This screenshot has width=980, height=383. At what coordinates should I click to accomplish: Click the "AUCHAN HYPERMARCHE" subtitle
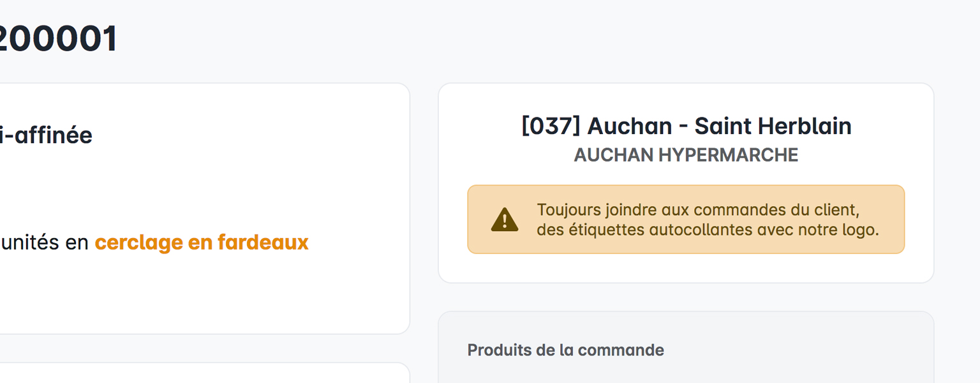pos(686,155)
